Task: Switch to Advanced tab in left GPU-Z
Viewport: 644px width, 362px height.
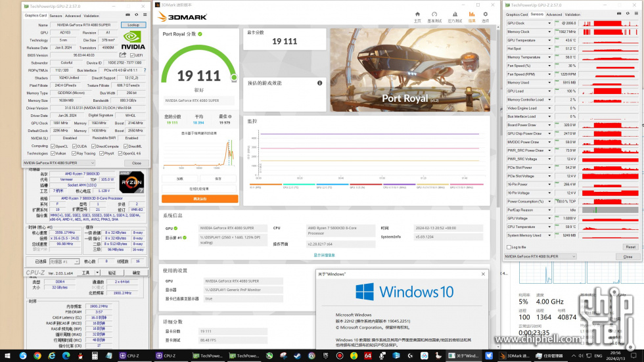Action: coord(73,16)
